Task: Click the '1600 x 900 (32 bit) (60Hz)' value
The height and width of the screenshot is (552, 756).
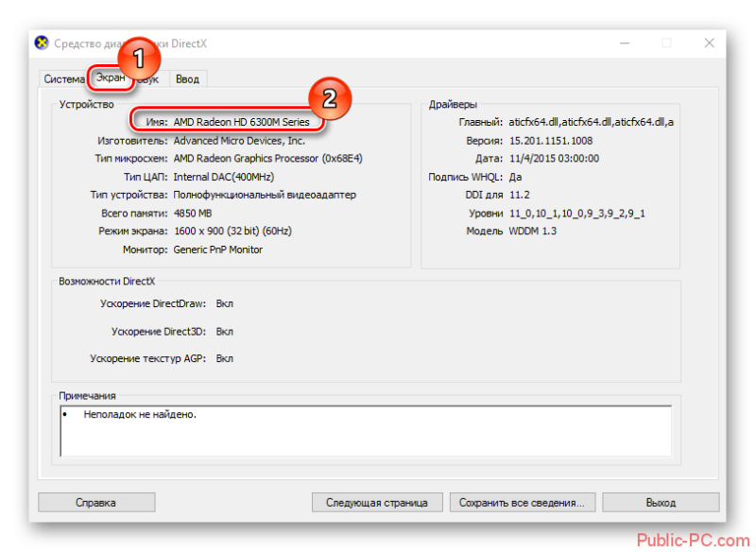Action: click(x=232, y=232)
